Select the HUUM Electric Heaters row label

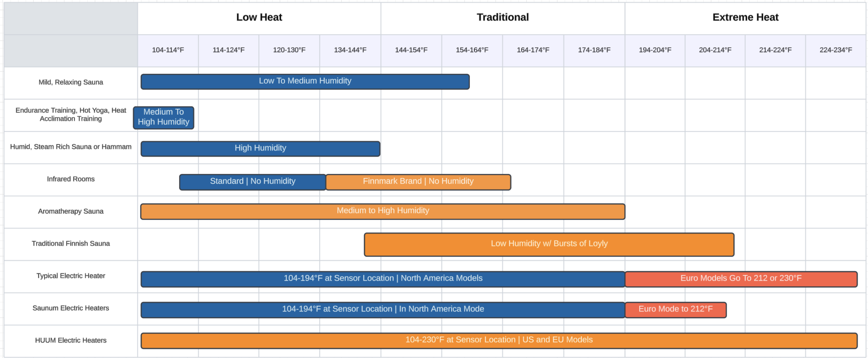[71, 341]
